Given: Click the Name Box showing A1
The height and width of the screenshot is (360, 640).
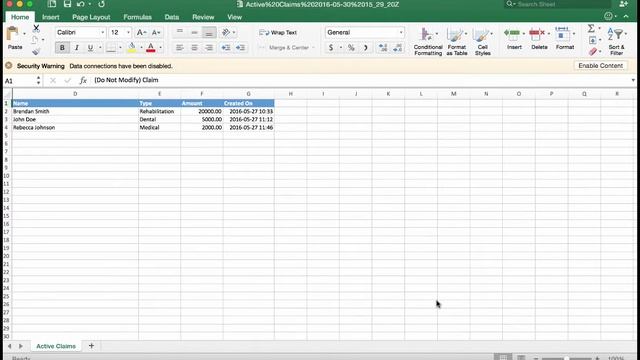Looking at the screenshot, I should [20, 81].
